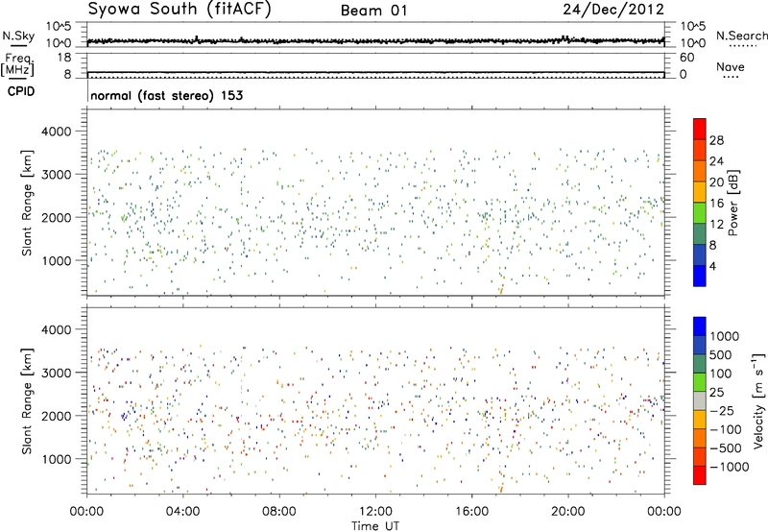Click the 'CPID' label
768x532 pixels.
[x=21, y=91]
